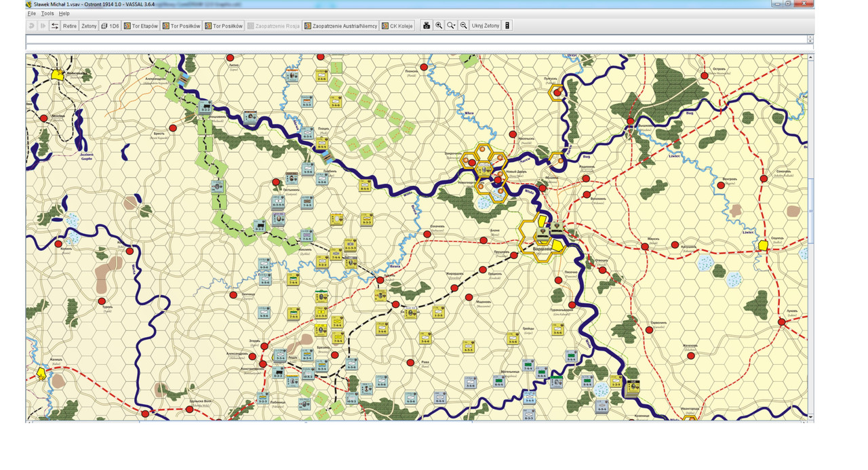The height and width of the screenshot is (470, 868).
Task: Click the Варшава city label
Action: [542, 250]
